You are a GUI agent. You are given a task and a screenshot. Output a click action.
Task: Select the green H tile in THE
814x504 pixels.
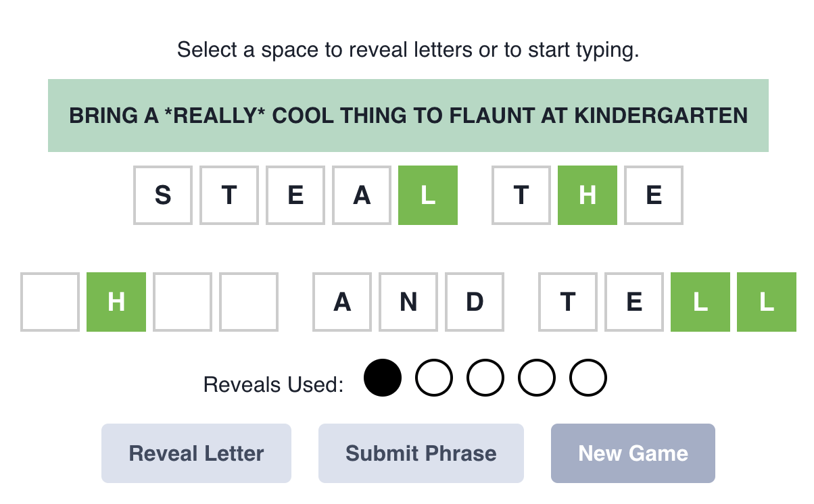(587, 195)
